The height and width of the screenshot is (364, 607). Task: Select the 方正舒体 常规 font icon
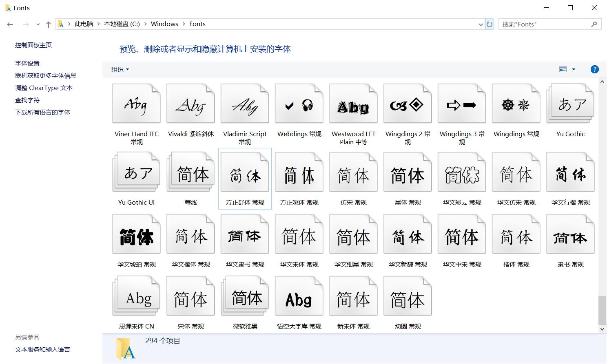[245, 172]
